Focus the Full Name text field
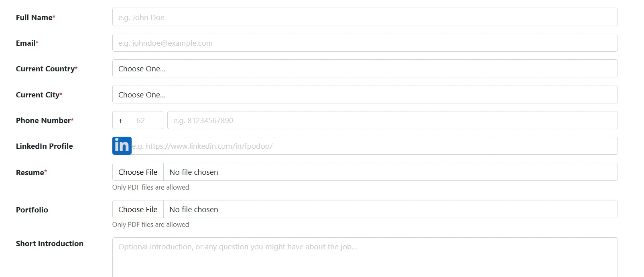This screenshot has height=277, width=644. 365,17
